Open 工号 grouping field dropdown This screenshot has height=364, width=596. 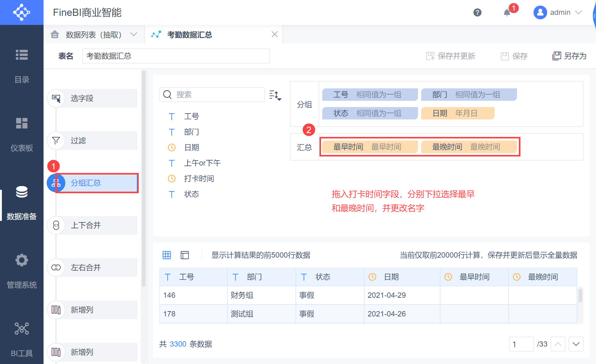click(370, 95)
